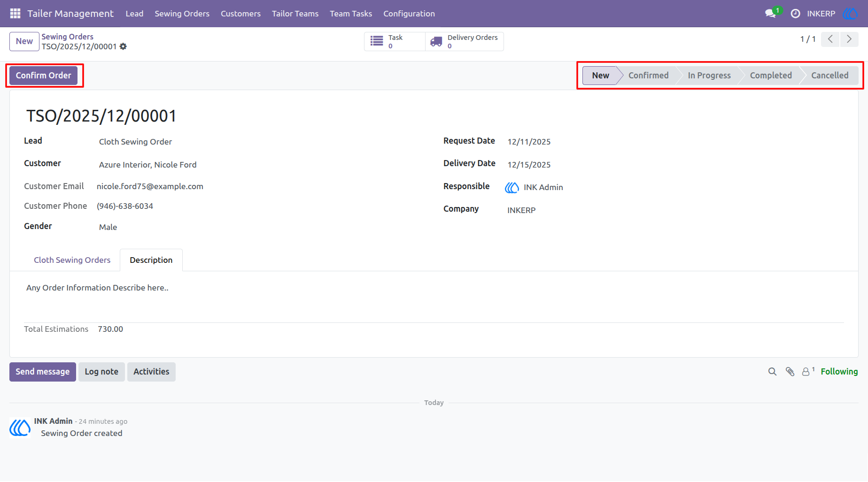Toggle the Following status
Viewport: 868px width, 482px height.
pos(839,372)
